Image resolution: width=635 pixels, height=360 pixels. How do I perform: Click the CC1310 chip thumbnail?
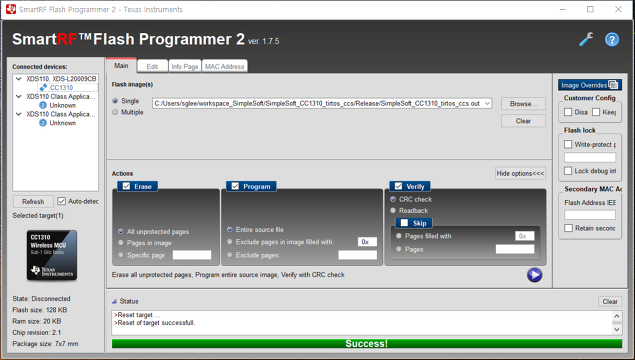click(x=51, y=255)
